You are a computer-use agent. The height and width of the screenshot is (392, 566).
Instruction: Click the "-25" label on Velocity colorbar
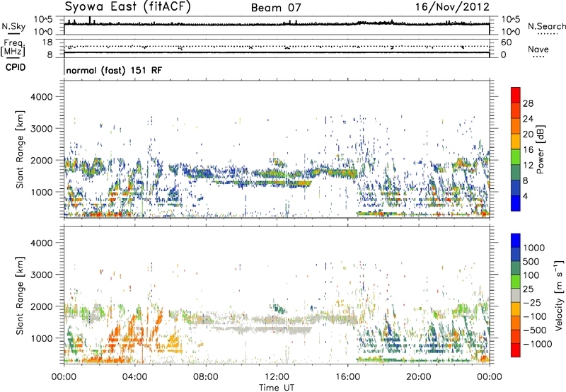click(531, 303)
